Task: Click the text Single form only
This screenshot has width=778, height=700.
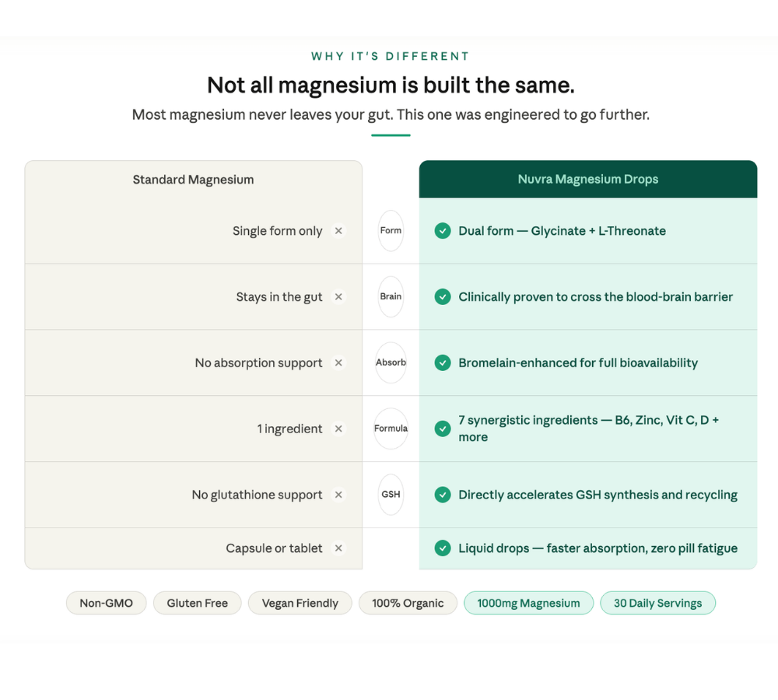Action: coord(278,231)
